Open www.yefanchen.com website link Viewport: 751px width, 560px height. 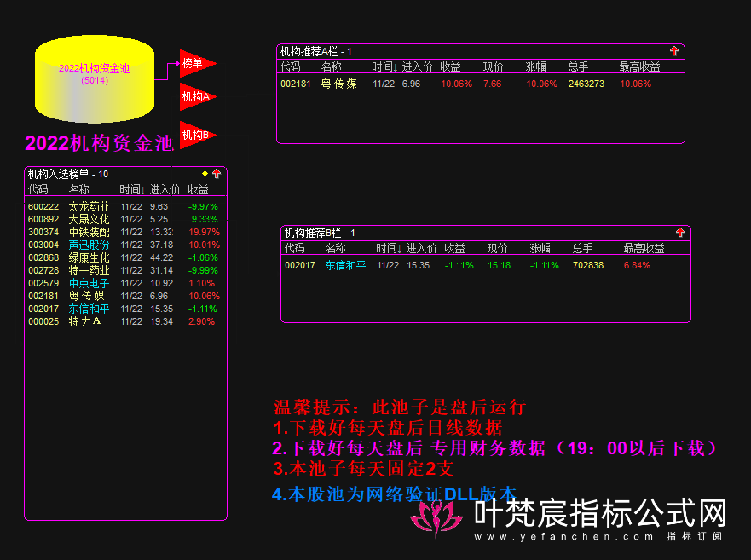pyautogui.click(x=563, y=536)
